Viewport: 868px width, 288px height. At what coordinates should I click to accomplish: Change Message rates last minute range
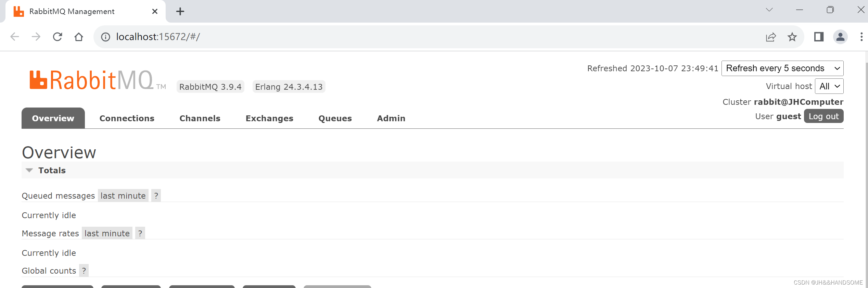(107, 233)
